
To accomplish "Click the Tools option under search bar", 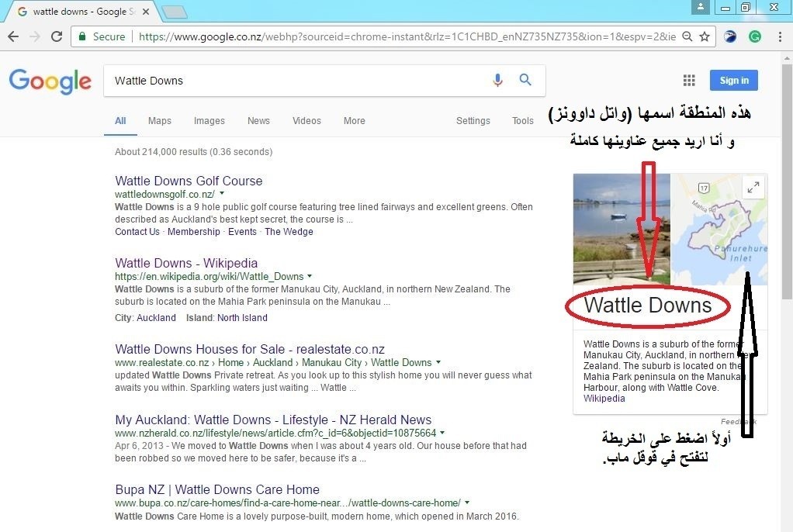I will point(522,121).
